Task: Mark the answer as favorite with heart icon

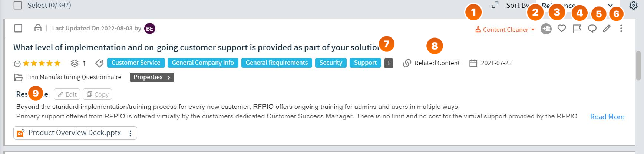Action: point(562,28)
